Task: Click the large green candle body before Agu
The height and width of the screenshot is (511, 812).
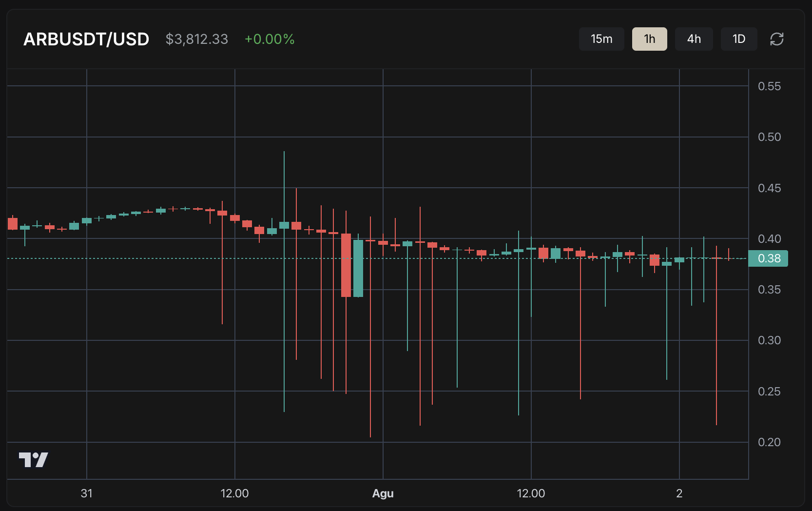Action: [x=358, y=269]
